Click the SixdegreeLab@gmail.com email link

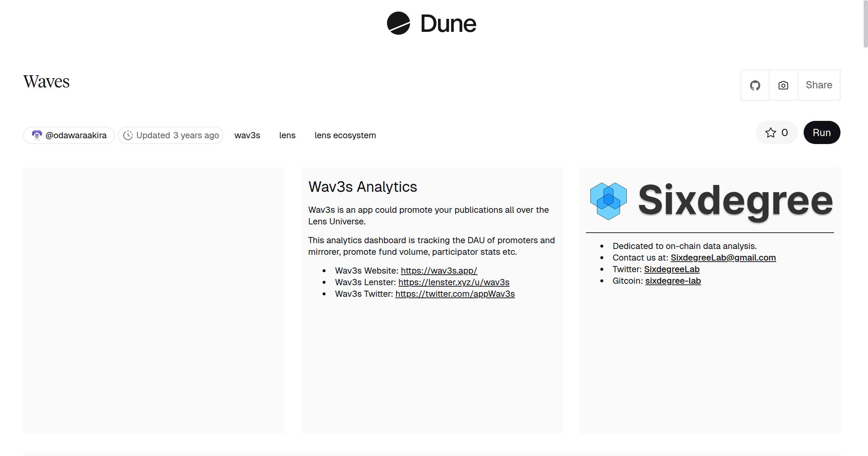[723, 258]
